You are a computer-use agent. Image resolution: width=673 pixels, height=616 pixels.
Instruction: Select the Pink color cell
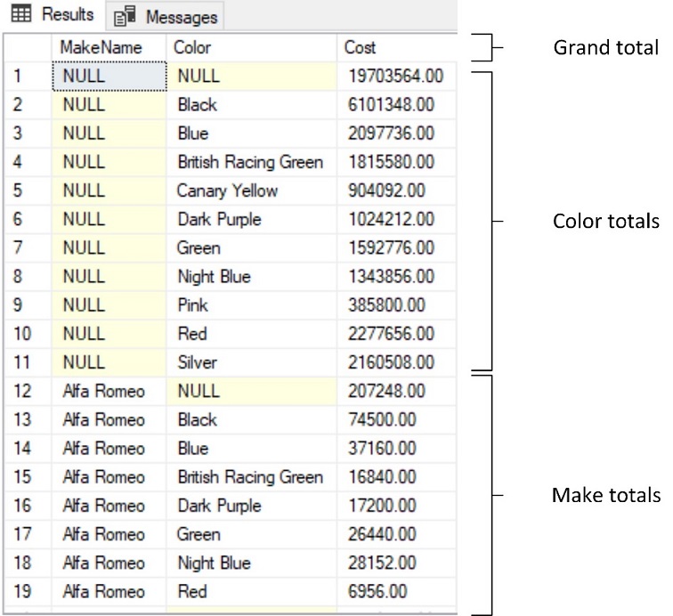coord(193,305)
